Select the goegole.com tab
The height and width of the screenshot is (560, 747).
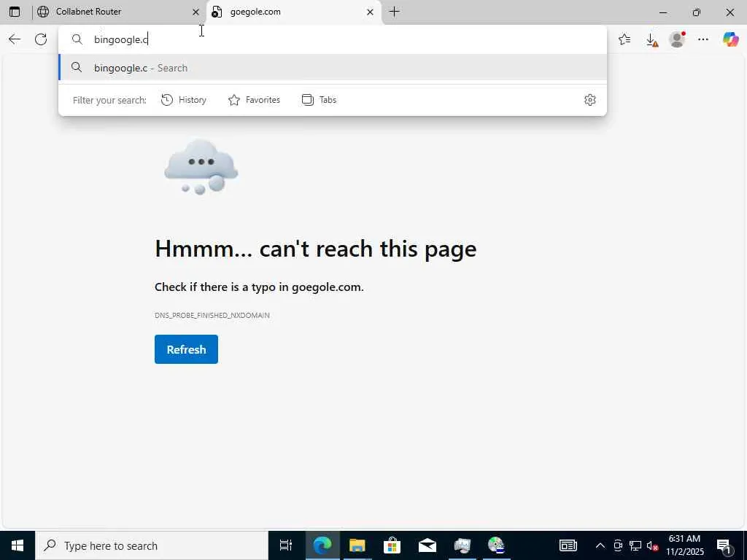coord(294,12)
